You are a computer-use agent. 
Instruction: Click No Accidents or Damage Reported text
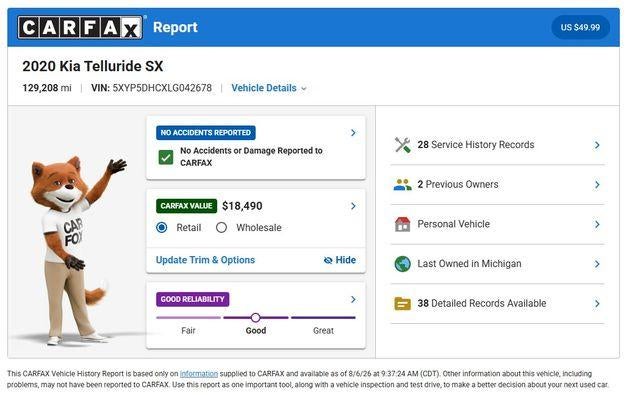251,157
